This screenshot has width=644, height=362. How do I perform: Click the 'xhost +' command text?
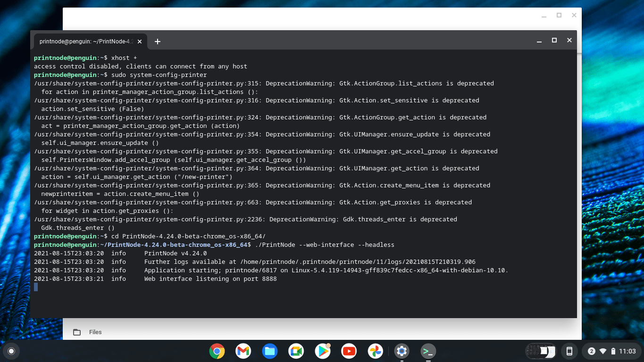coord(124,58)
